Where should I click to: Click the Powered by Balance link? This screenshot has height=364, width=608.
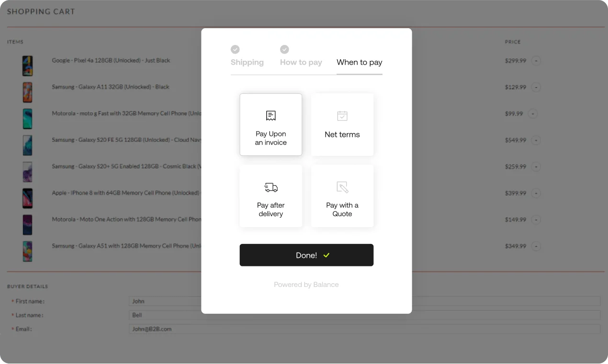[x=306, y=285]
